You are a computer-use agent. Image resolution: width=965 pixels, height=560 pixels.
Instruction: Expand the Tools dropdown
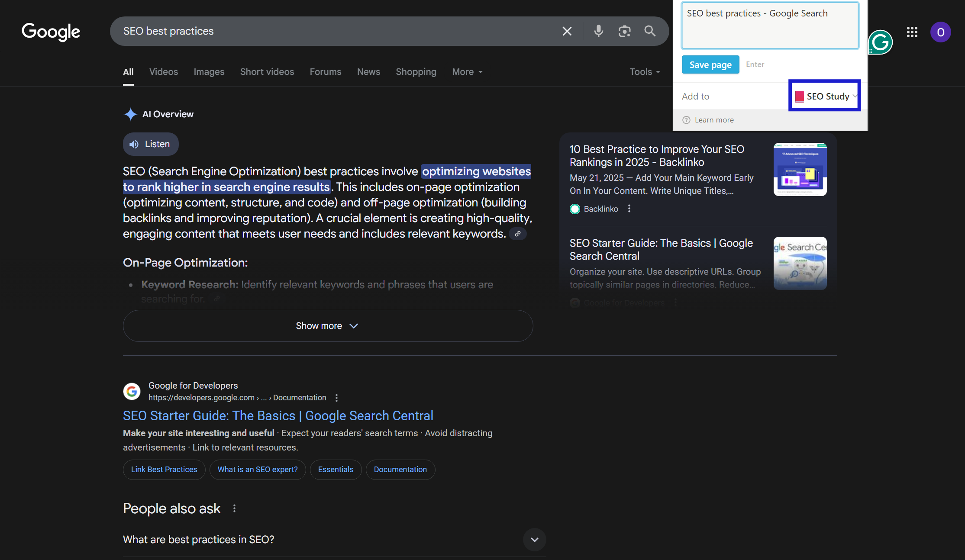pos(644,71)
